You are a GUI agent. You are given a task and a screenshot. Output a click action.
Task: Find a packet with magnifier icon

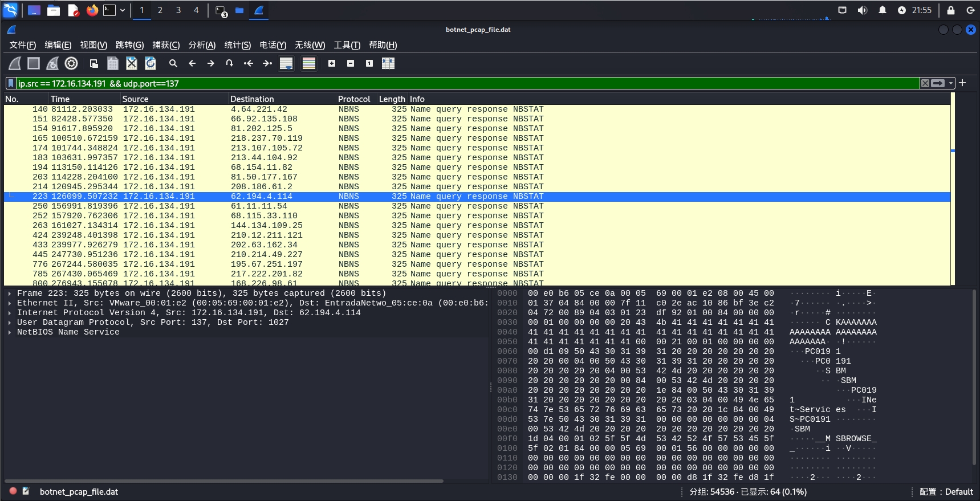tap(173, 63)
